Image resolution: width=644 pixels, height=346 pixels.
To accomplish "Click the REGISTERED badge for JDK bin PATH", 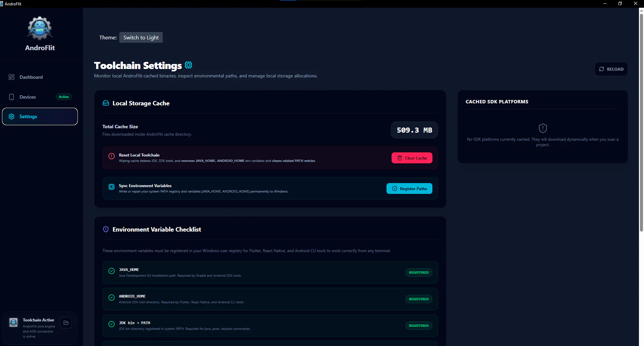I will tap(419, 326).
